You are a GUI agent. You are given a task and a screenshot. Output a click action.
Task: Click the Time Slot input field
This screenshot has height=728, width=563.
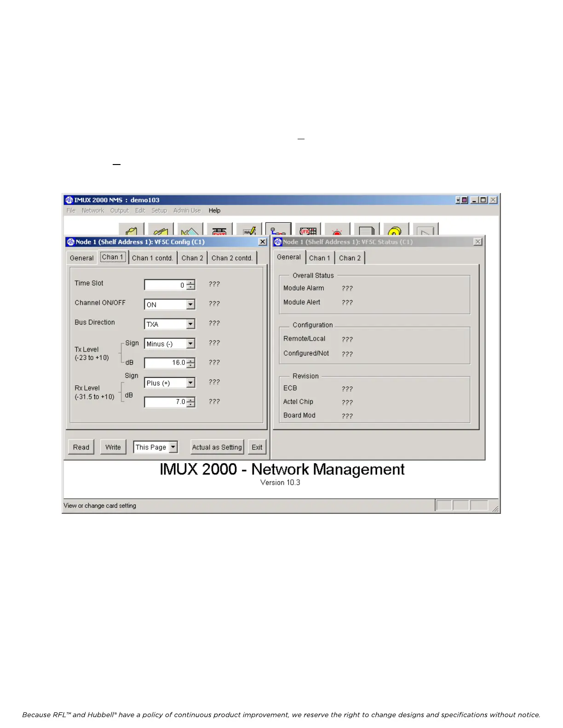(x=166, y=285)
